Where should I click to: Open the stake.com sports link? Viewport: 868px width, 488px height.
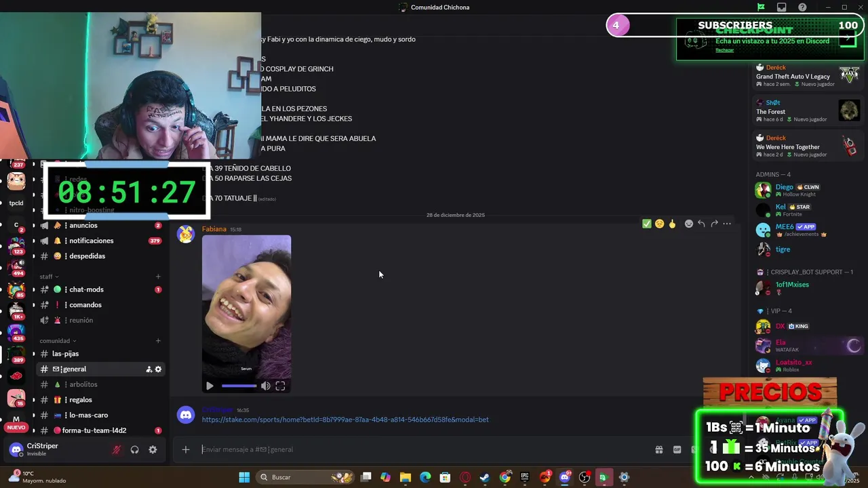[x=345, y=420]
